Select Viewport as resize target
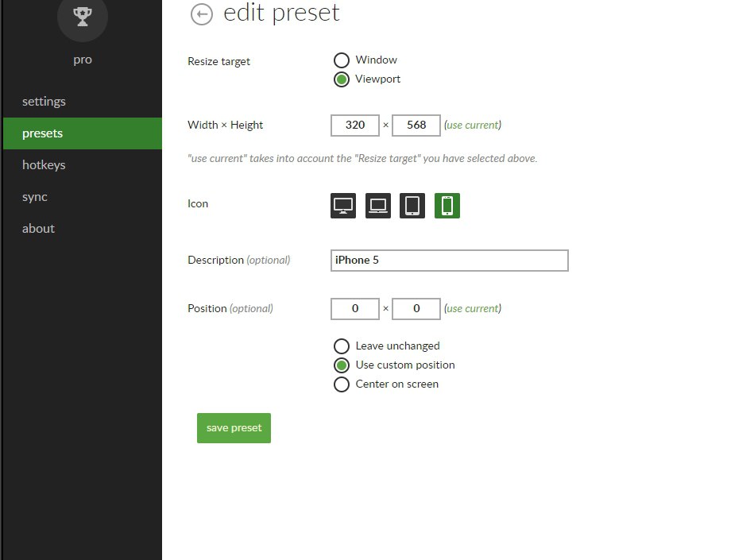Viewport: 754px width, 560px height. tap(342, 79)
